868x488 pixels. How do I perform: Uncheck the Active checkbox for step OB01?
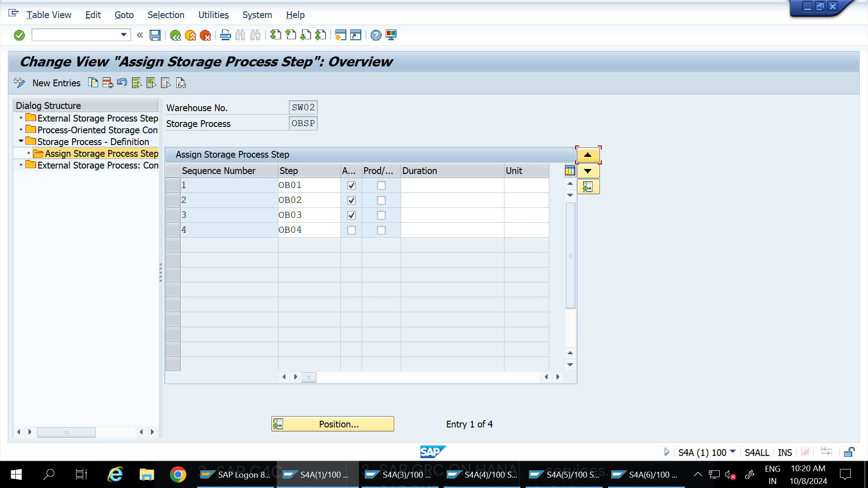(x=352, y=185)
